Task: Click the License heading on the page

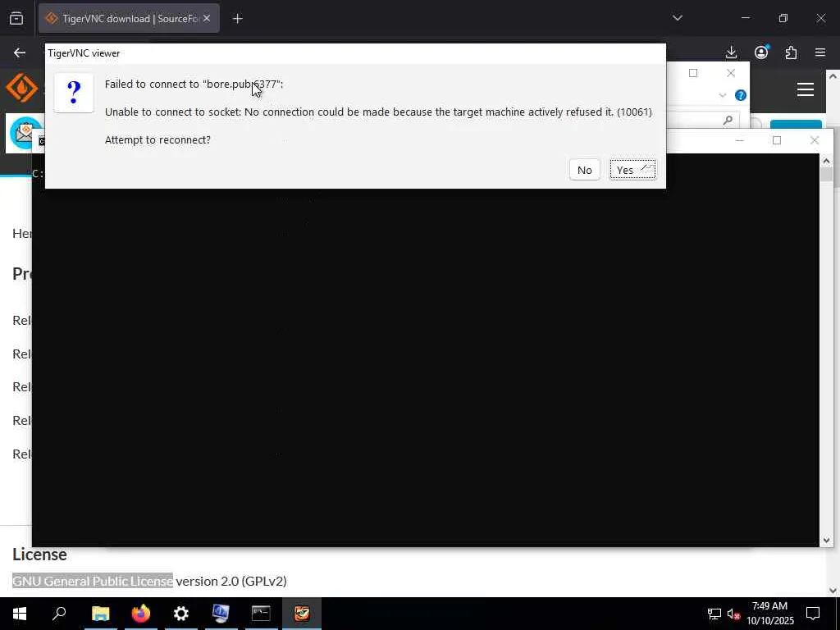Action: click(x=39, y=555)
